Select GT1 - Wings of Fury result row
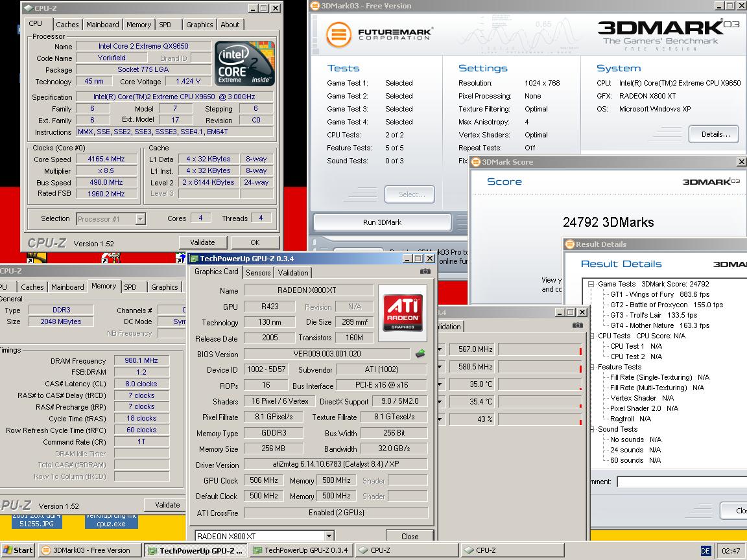The height and width of the screenshot is (560, 747). pos(660,294)
